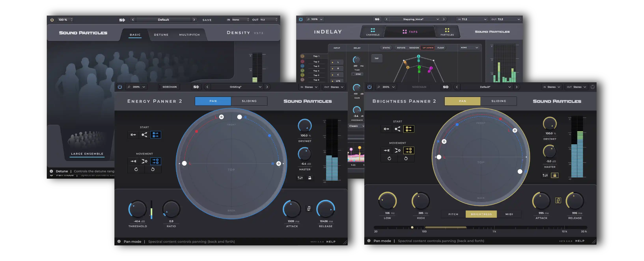Image resolution: width=644 pixels, height=261 pixels.
Task: Click link icon between Energy Panner Attack and Release
Action: point(309,208)
